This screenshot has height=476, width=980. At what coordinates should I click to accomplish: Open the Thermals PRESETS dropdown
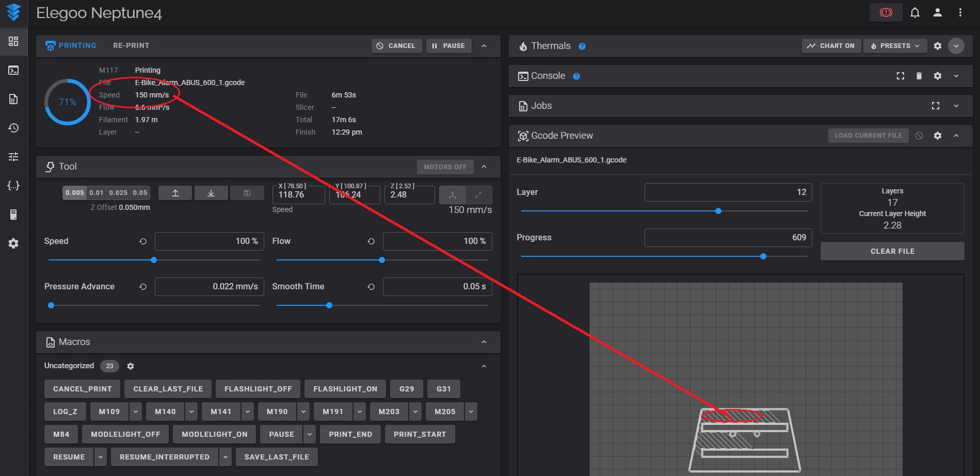[x=895, y=46]
